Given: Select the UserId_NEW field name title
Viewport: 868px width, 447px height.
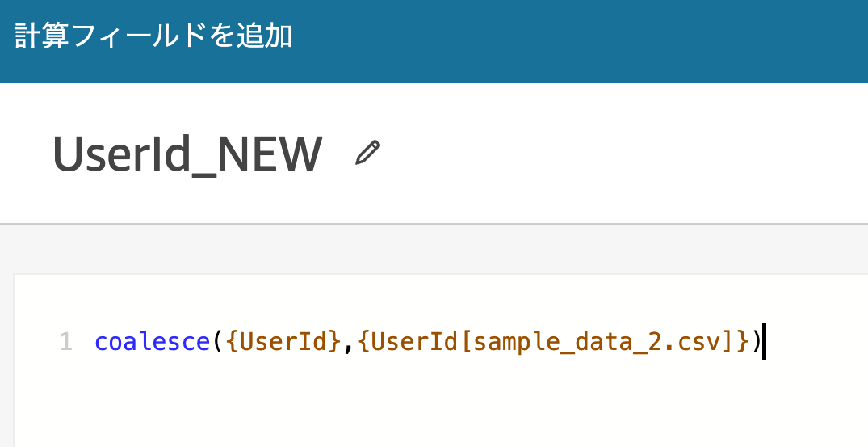Looking at the screenshot, I should click(x=187, y=154).
